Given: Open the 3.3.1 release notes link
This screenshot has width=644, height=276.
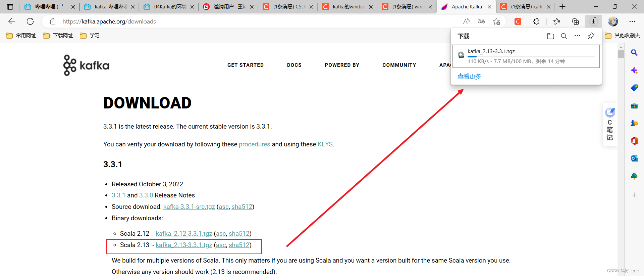Looking at the screenshot, I should (x=118, y=195).
